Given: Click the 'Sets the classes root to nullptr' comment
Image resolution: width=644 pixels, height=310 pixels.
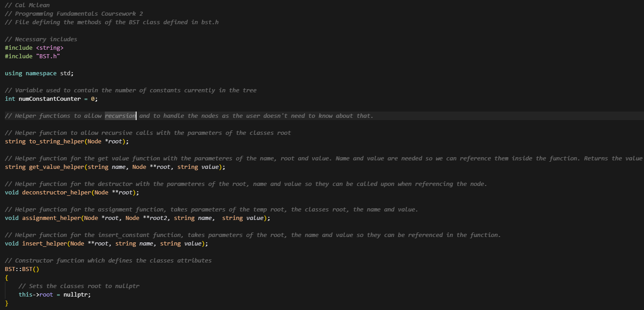Looking at the screenshot, I should 80,286.
